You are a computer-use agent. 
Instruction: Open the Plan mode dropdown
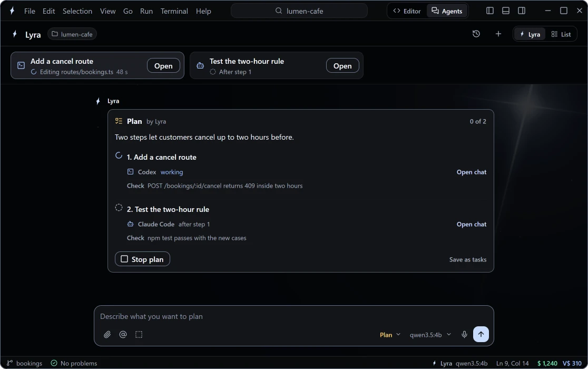click(x=390, y=335)
